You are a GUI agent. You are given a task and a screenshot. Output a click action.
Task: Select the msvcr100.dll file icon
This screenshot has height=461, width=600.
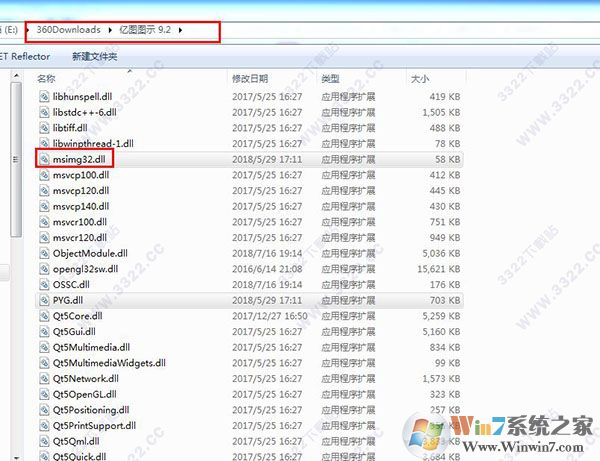44,222
